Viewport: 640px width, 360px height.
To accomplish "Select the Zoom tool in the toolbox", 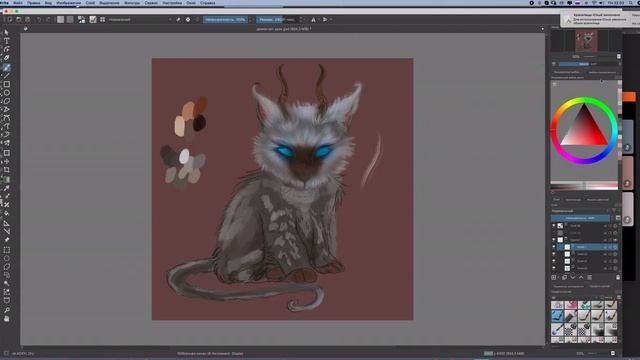I will tap(7, 311).
